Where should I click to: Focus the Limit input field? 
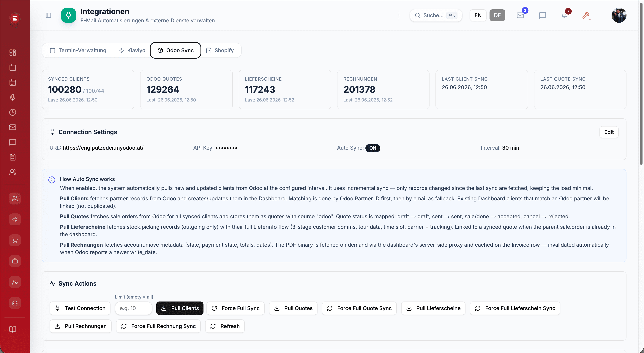pyautogui.click(x=133, y=308)
